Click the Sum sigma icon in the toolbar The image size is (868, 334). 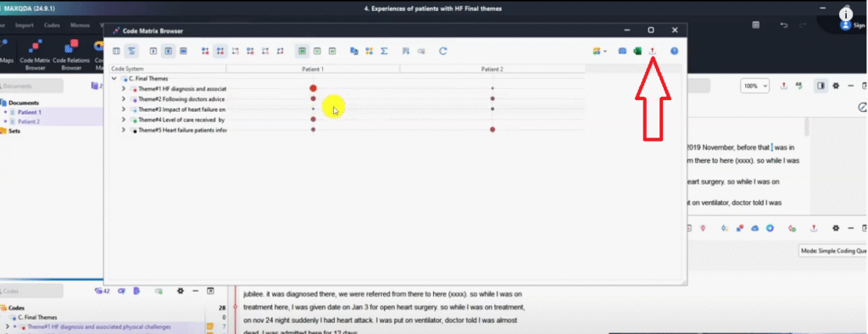pyautogui.click(x=384, y=51)
